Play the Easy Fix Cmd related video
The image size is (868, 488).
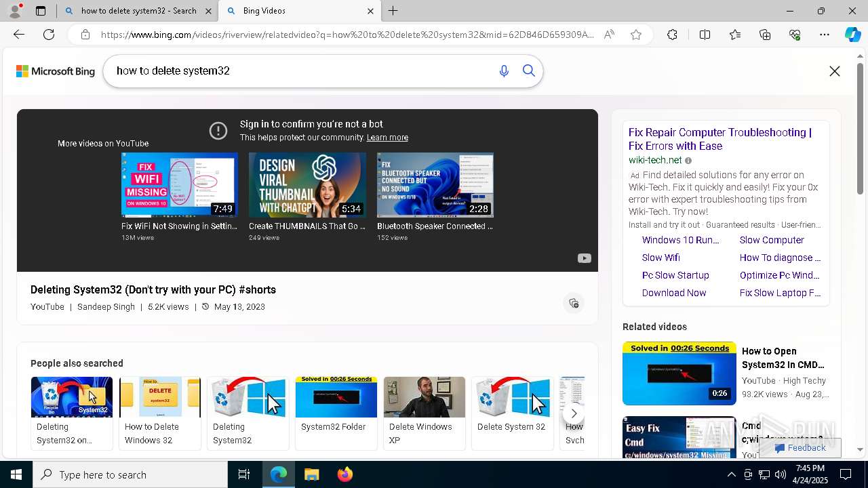(x=679, y=437)
